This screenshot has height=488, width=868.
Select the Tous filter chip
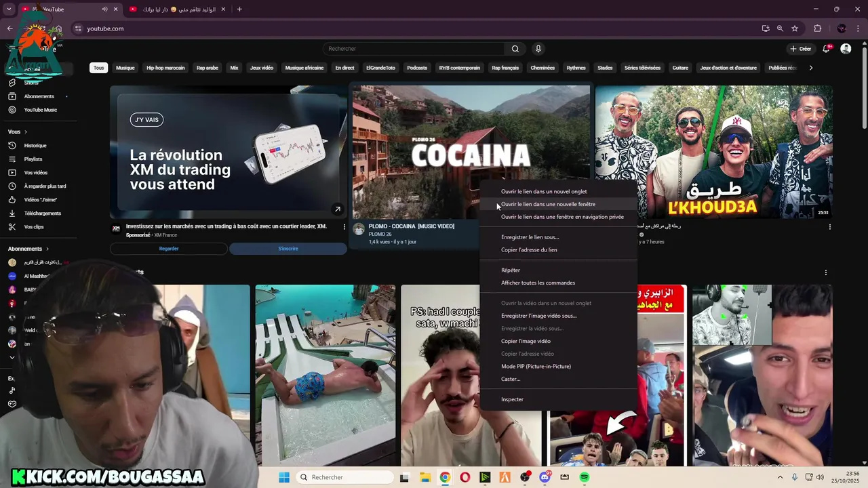pos(99,68)
